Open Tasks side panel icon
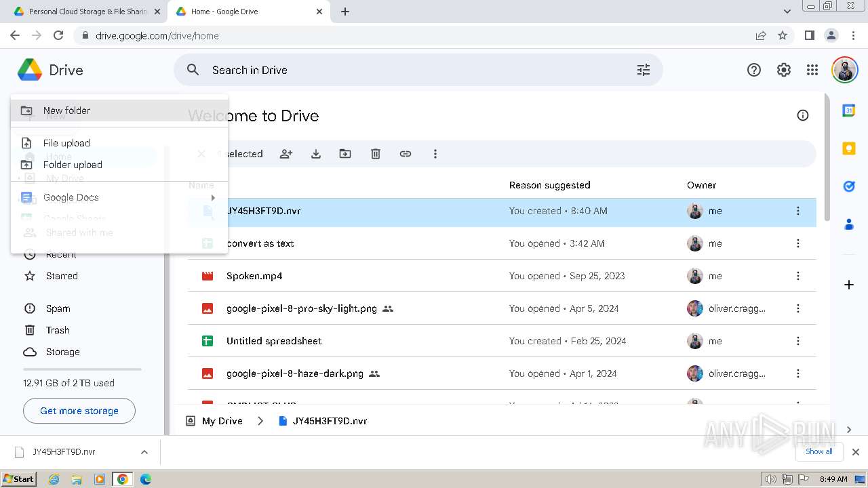 click(848, 186)
